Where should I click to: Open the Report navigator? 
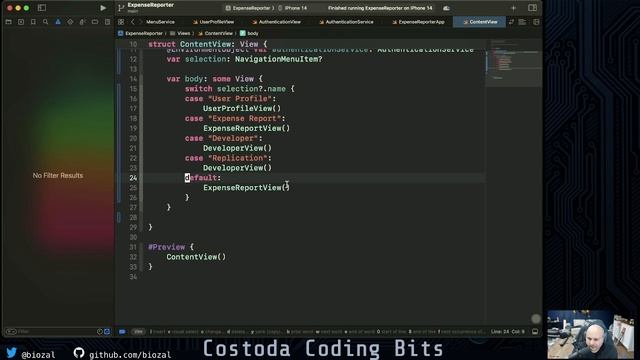107,22
